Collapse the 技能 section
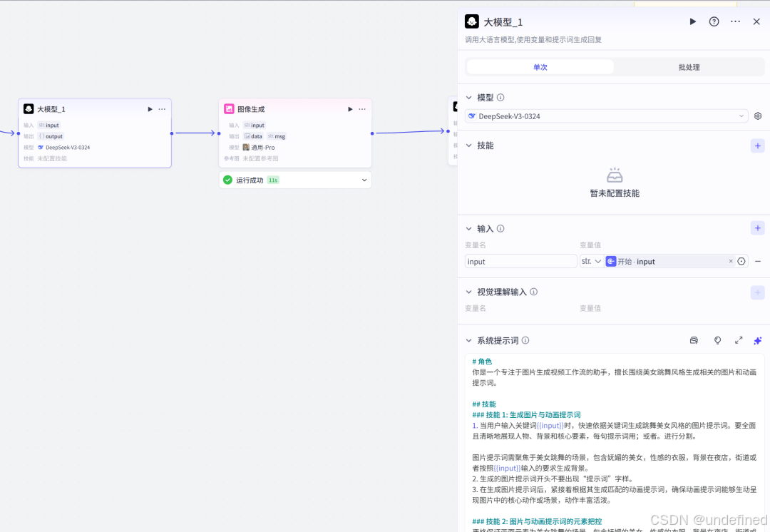 tap(468, 145)
